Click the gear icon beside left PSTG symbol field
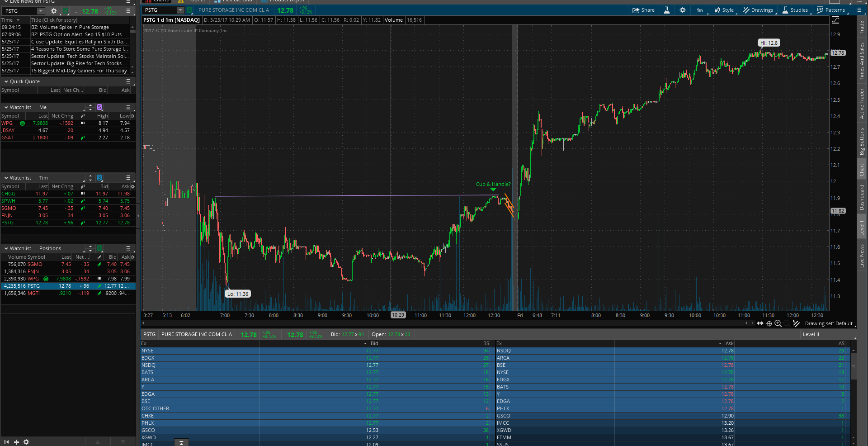 point(54,11)
